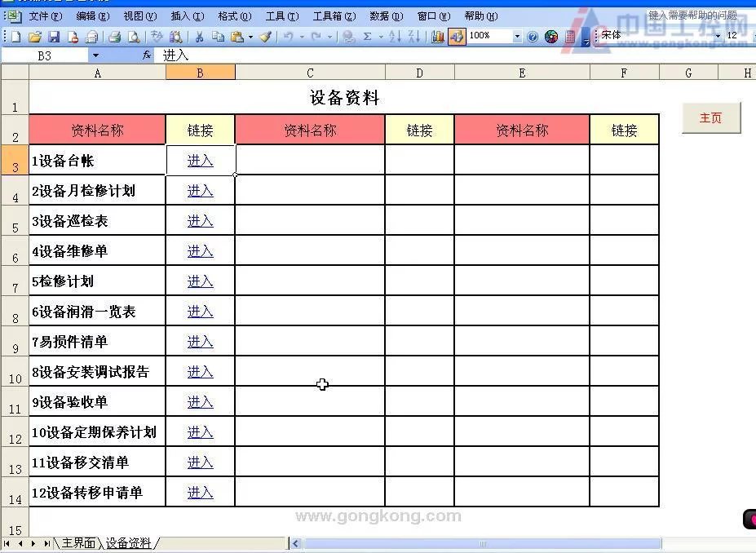Open the calculator toolbar icon
Image resolution: width=756 pixels, height=553 pixels.
pyautogui.click(x=570, y=36)
